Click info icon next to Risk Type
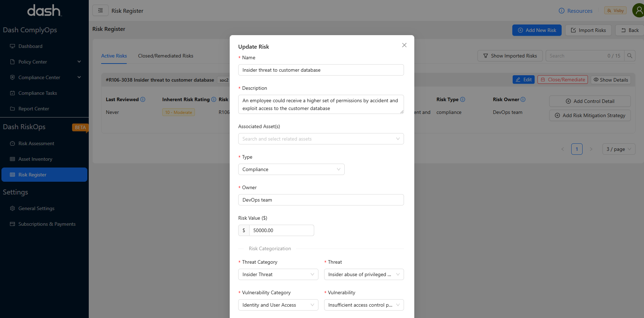This screenshot has height=318, width=644. [463, 99]
